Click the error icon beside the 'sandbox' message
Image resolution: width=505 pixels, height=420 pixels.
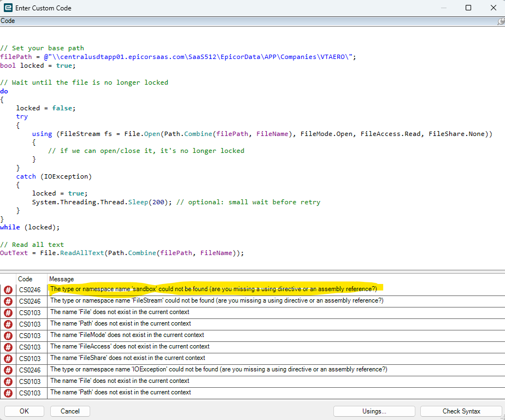8,289
